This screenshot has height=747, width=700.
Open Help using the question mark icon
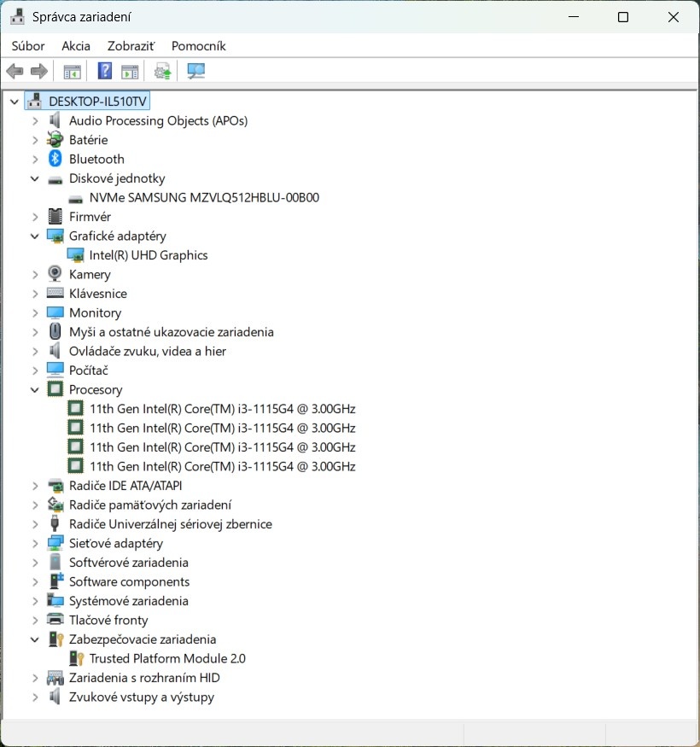point(104,71)
